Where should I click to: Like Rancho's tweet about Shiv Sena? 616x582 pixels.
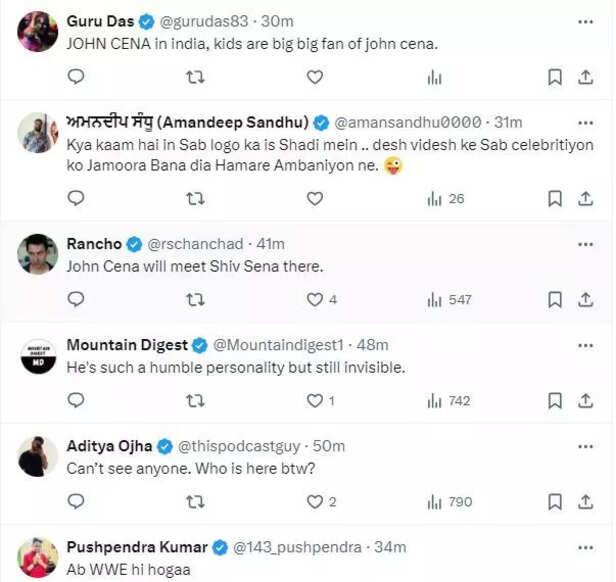tap(315, 299)
